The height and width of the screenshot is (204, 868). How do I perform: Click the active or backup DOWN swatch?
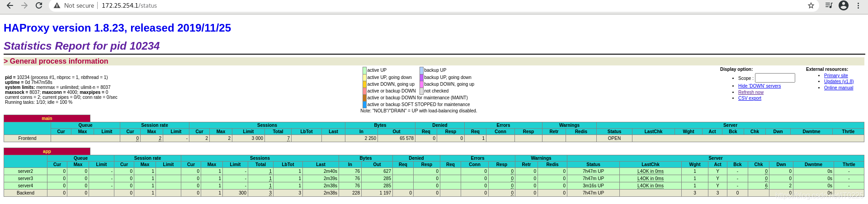click(x=364, y=91)
